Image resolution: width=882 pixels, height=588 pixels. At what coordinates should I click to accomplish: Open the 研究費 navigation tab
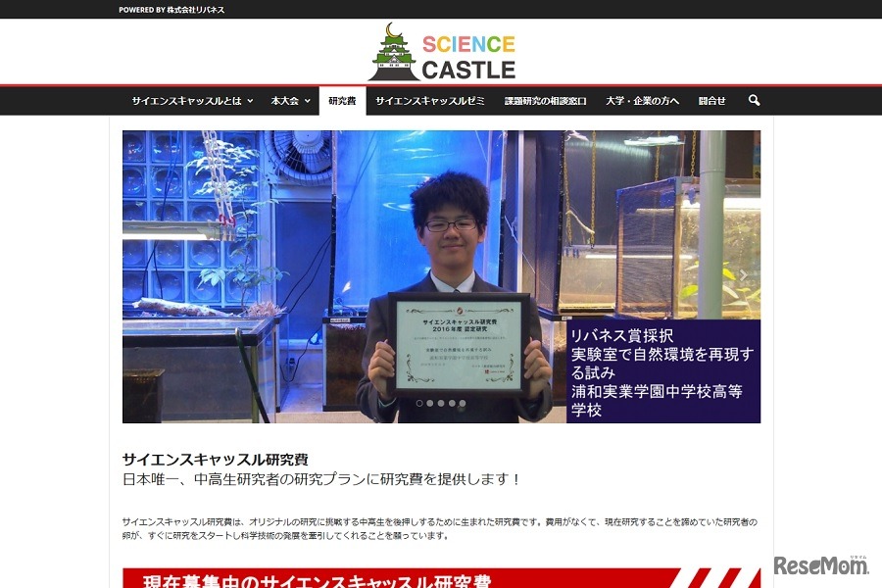click(342, 100)
